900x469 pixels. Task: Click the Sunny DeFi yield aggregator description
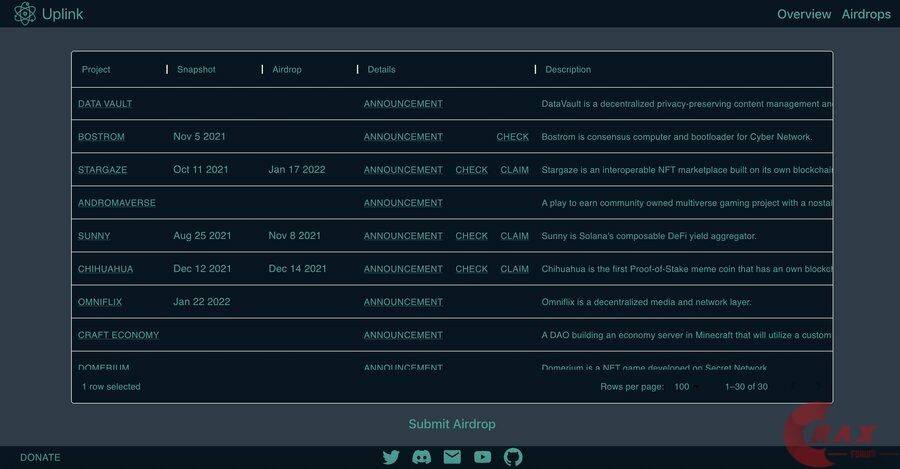(x=649, y=236)
